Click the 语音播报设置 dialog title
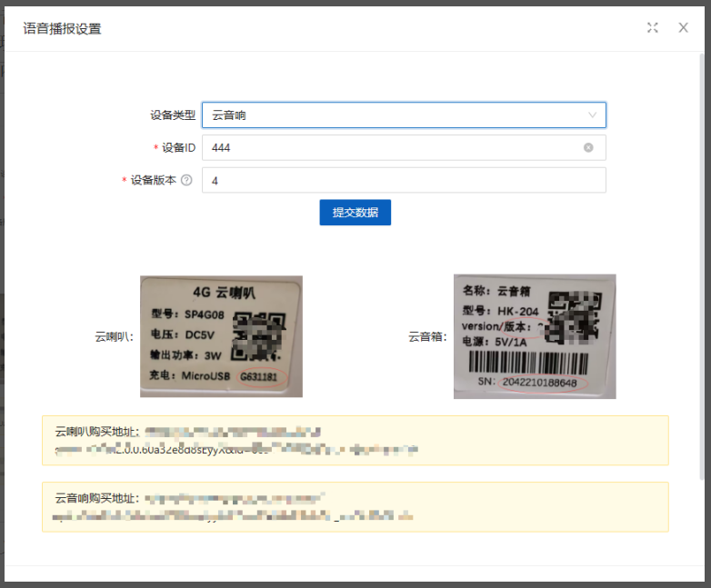Viewport: 711px width, 588px height. [62, 28]
